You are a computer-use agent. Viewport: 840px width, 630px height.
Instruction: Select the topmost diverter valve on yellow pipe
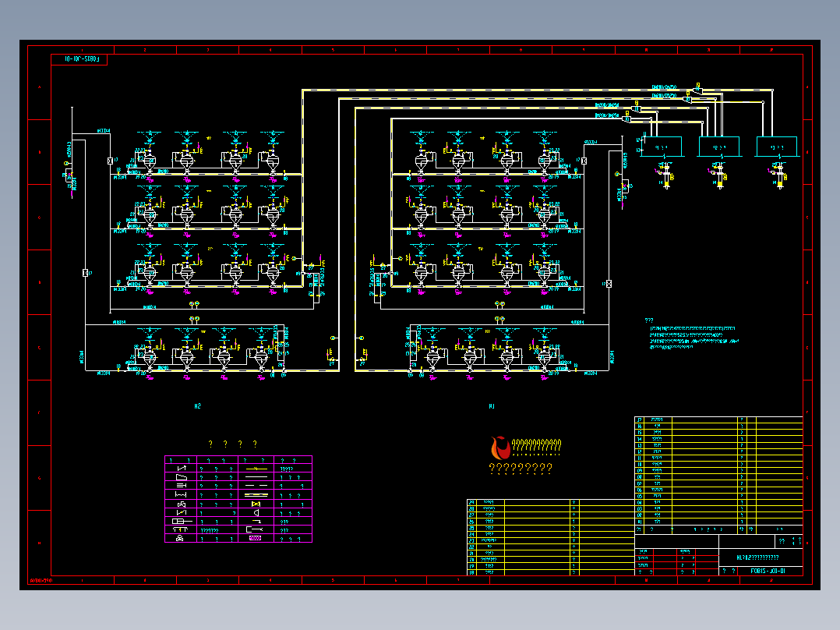tap(698, 90)
